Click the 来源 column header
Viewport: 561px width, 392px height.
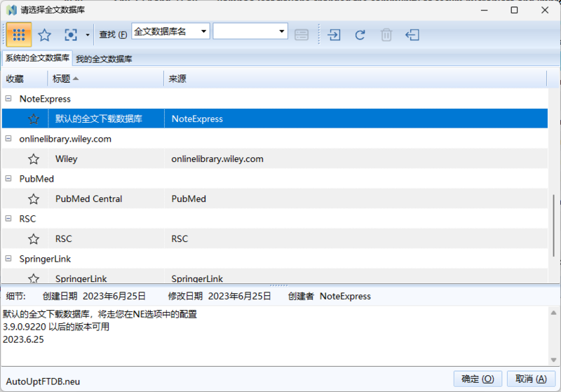356,79
